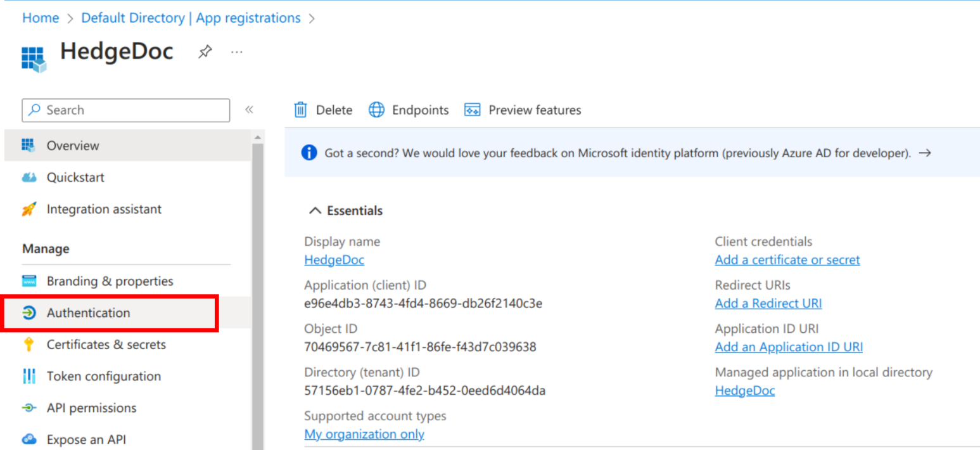
Task: Click inside the sidebar Search field
Action: [125, 110]
